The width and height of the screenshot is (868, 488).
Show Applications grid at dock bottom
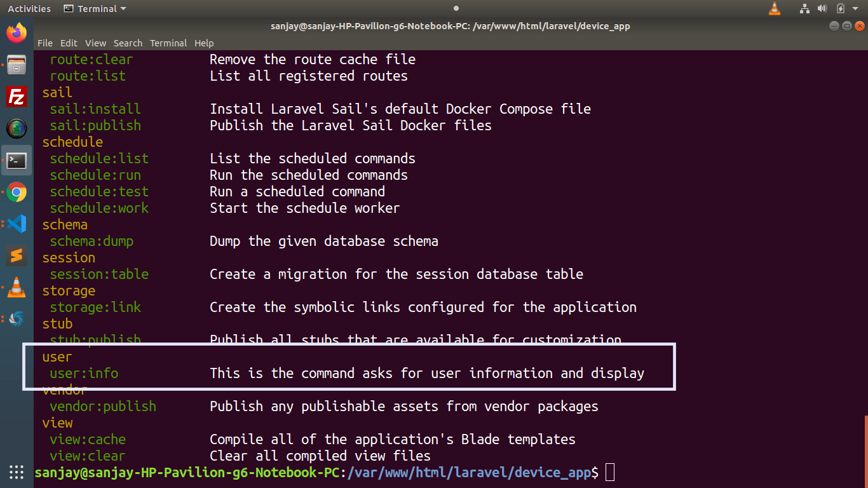coord(17,472)
